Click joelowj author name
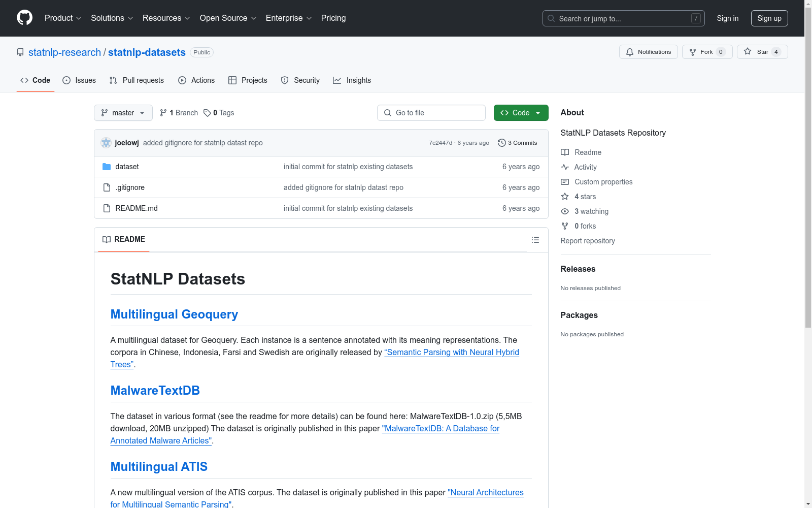The image size is (812, 508). [x=127, y=143]
